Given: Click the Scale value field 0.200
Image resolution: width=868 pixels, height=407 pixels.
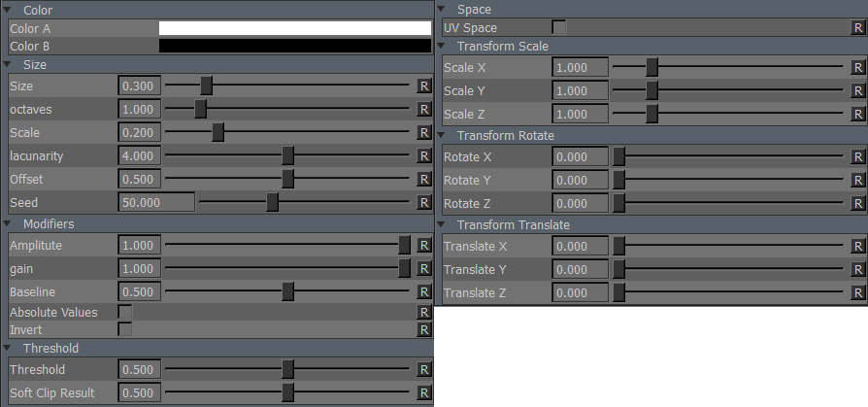Looking at the screenshot, I should click(x=140, y=132).
